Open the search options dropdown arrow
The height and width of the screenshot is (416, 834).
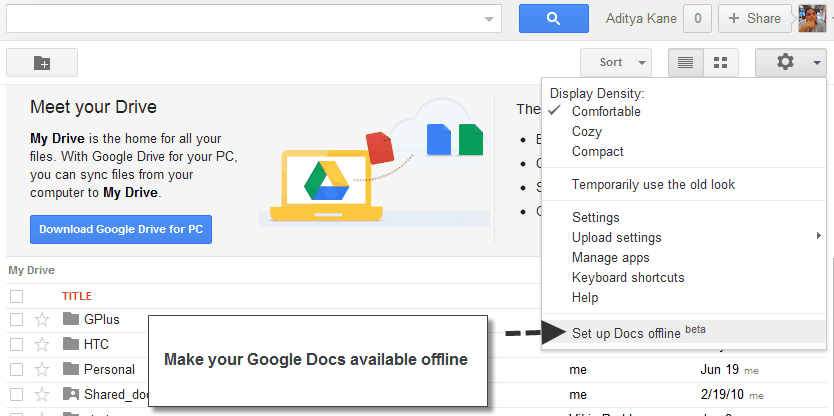pos(489,20)
